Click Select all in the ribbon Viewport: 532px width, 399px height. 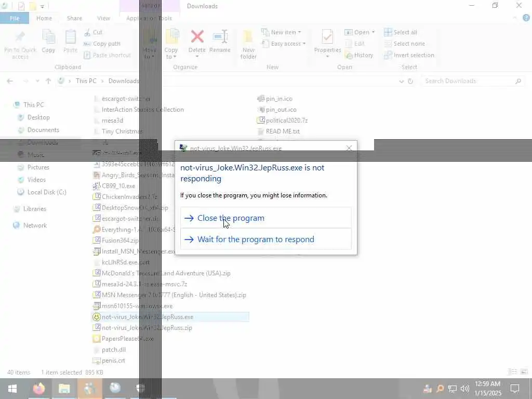401,32
